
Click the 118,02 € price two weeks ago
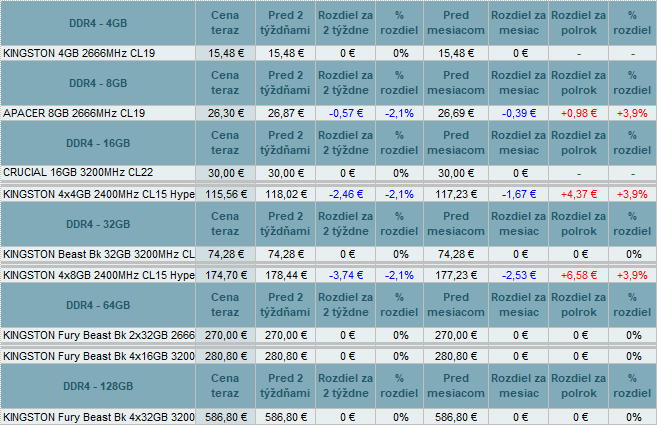[285, 194]
